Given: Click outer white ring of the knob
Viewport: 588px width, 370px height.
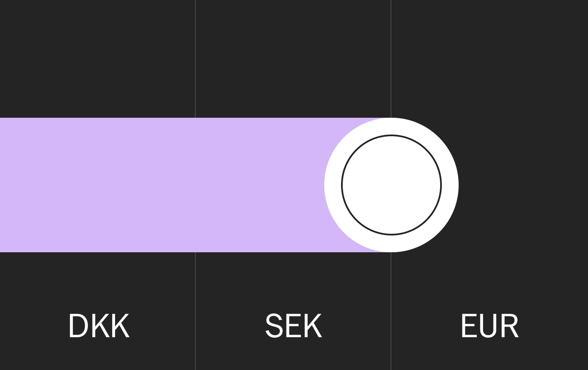Looking at the screenshot, I should coord(450,185).
